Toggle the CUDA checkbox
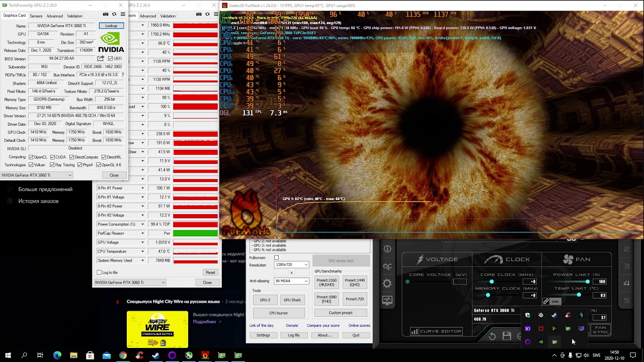The height and width of the screenshot is (362, 644). [52, 157]
